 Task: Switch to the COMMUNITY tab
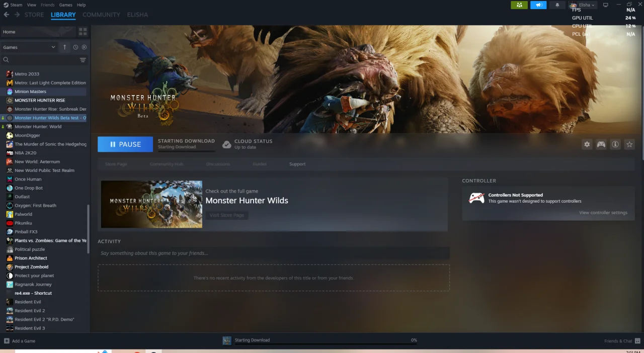tap(101, 15)
